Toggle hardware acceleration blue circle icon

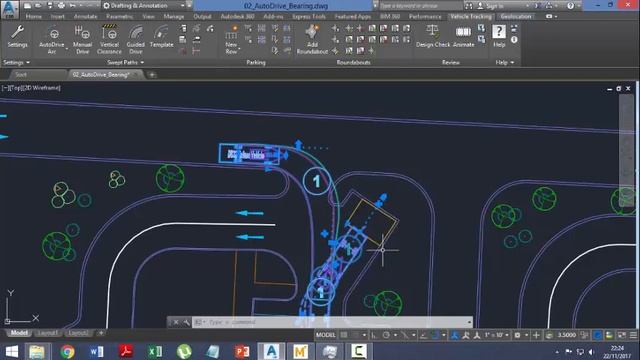(x=597, y=335)
